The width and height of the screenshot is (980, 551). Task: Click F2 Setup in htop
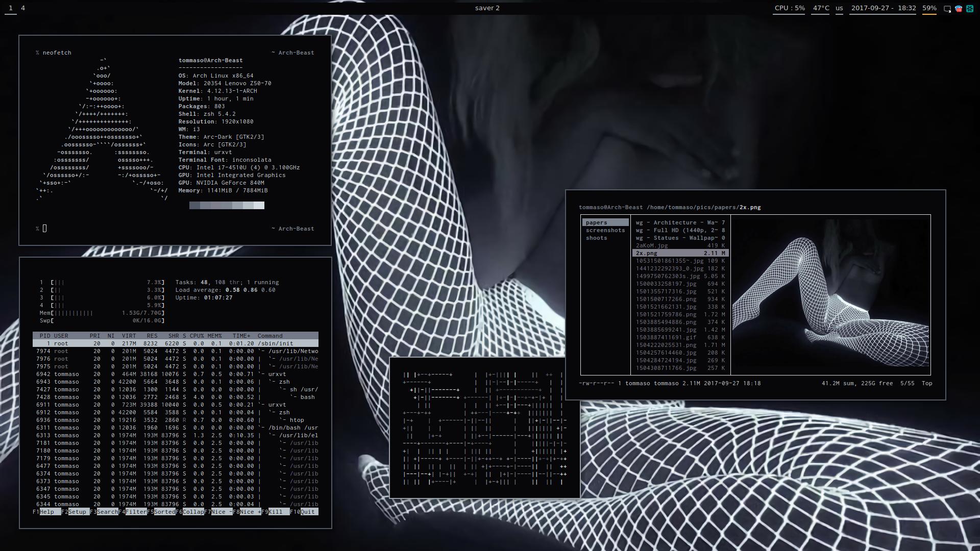point(75,512)
